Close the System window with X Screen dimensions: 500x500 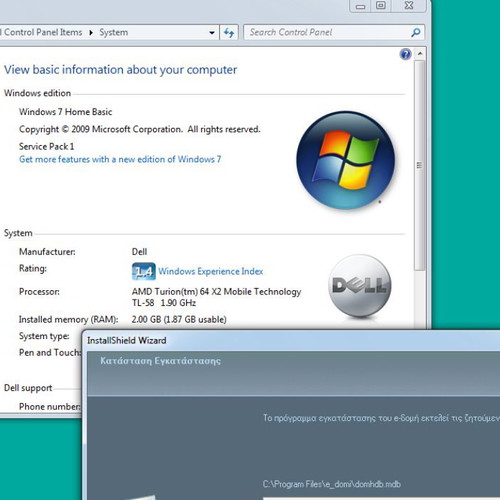coord(409,6)
